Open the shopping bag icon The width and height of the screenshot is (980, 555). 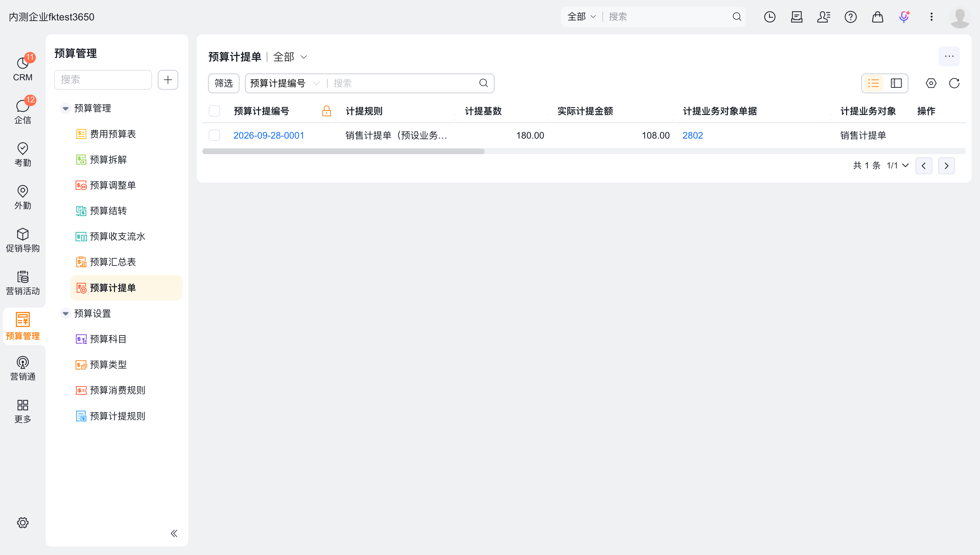[877, 17]
